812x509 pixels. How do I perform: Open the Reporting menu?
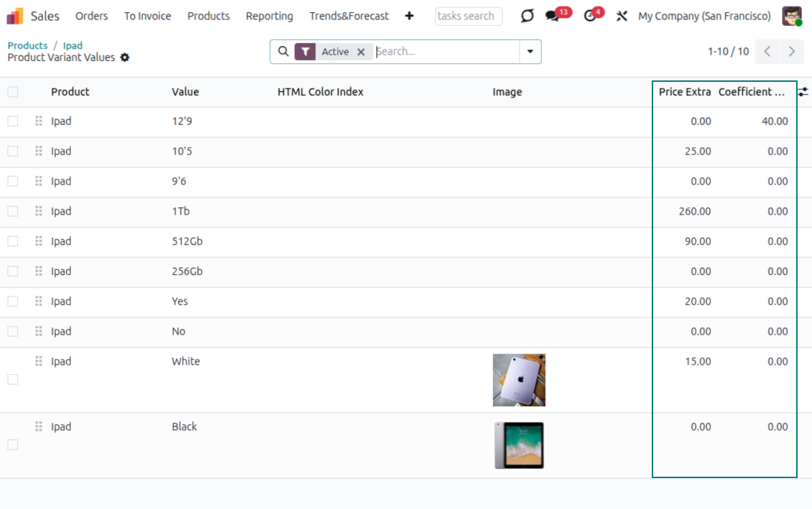(269, 16)
